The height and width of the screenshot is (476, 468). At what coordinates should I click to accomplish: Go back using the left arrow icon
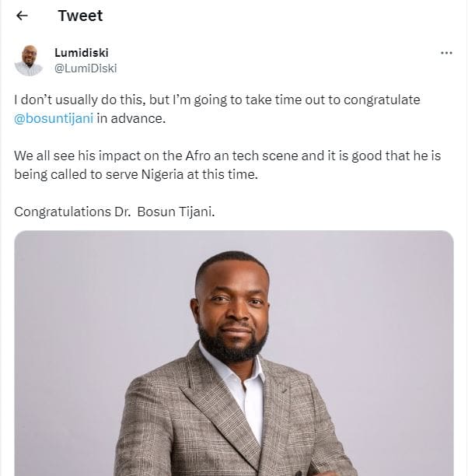22,16
